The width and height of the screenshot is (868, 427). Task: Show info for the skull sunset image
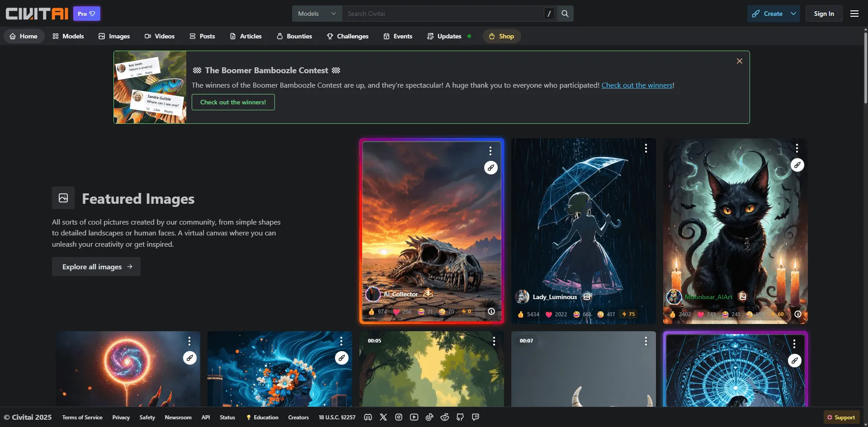tap(491, 311)
